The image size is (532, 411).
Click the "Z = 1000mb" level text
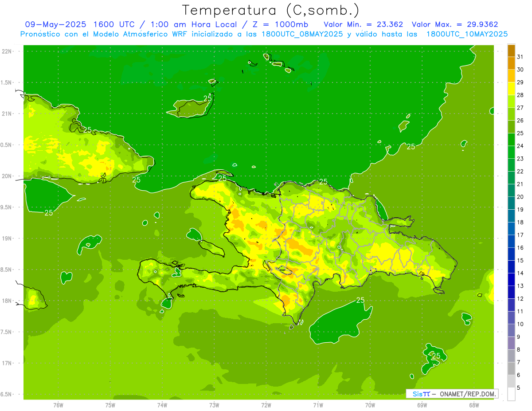(280, 24)
